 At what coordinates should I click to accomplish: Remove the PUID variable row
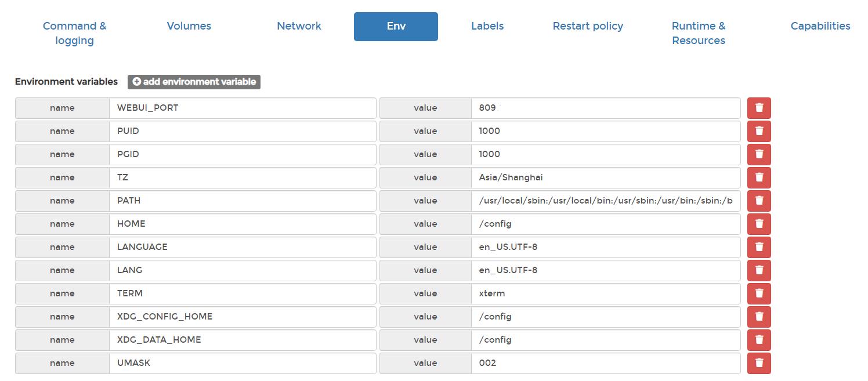click(x=758, y=131)
